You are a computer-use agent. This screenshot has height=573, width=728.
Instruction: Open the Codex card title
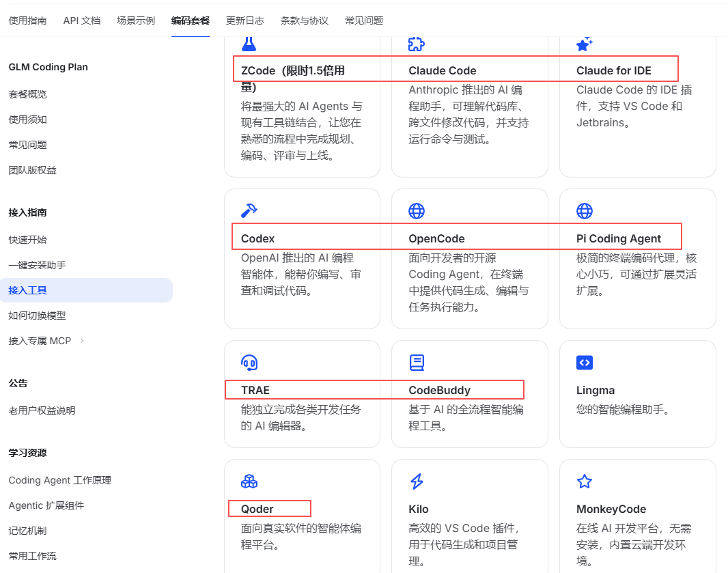click(257, 238)
